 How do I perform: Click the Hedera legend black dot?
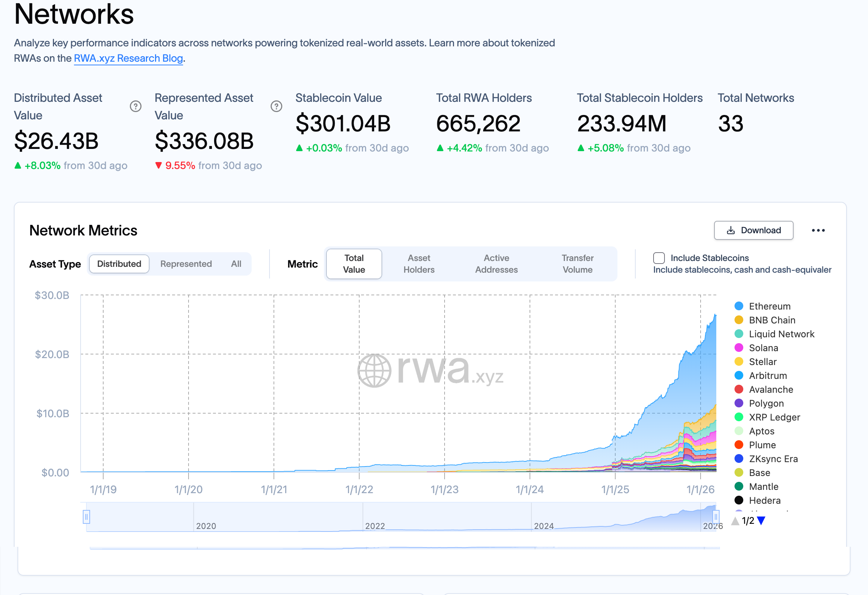(739, 500)
